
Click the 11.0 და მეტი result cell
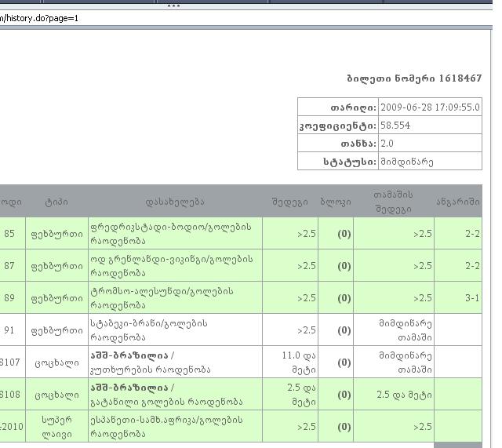pos(290,362)
